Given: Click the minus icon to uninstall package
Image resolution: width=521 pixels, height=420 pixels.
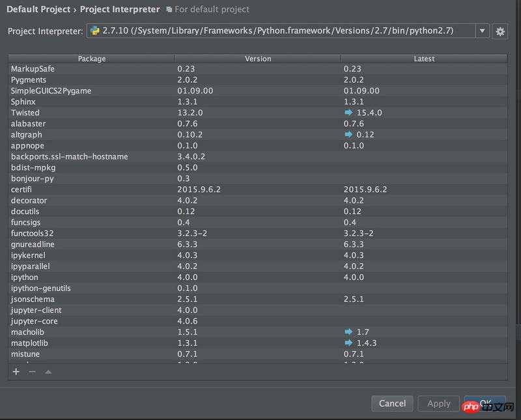Looking at the screenshot, I should point(32,371).
